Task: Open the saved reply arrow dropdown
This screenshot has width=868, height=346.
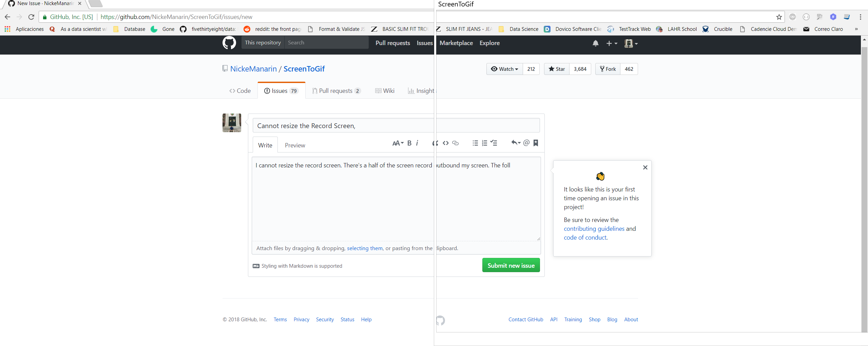Action: click(x=516, y=143)
